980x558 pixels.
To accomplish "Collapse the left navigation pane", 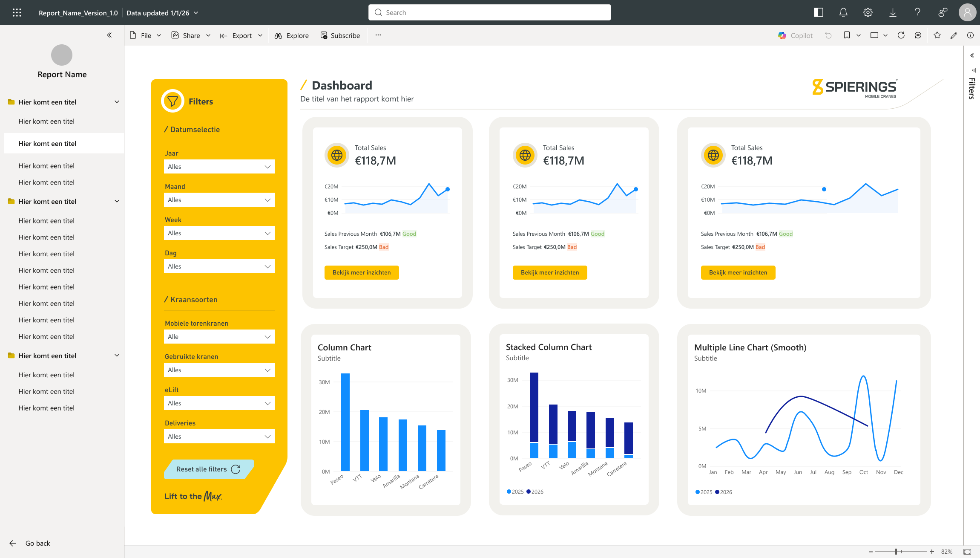I will 109,35.
